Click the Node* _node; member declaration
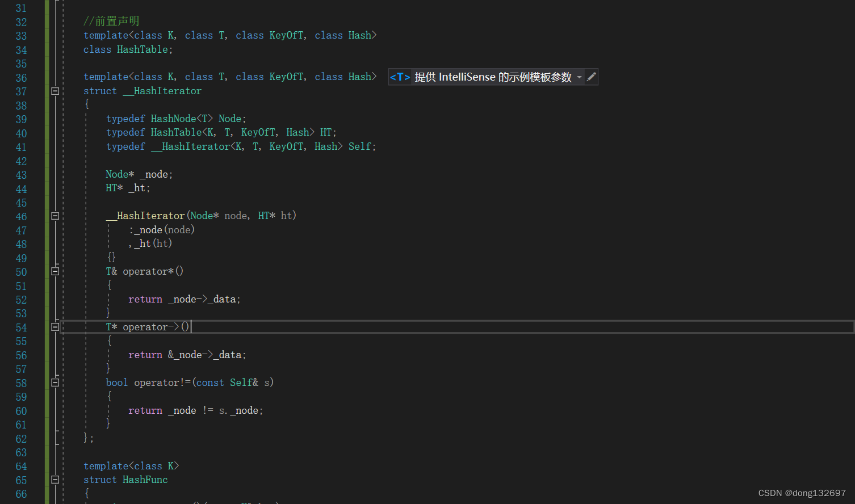Viewport: 855px width, 504px height. point(139,174)
